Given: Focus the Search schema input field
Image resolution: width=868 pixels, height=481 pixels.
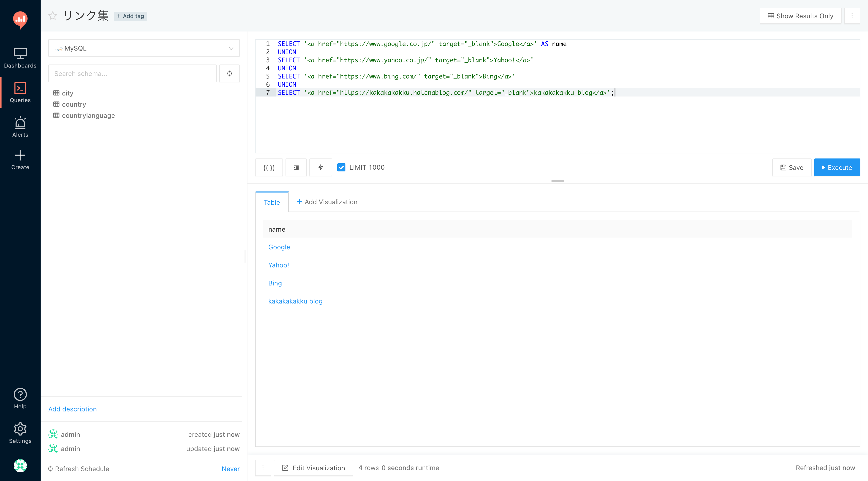Looking at the screenshot, I should pyautogui.click(x=132, y=73).
